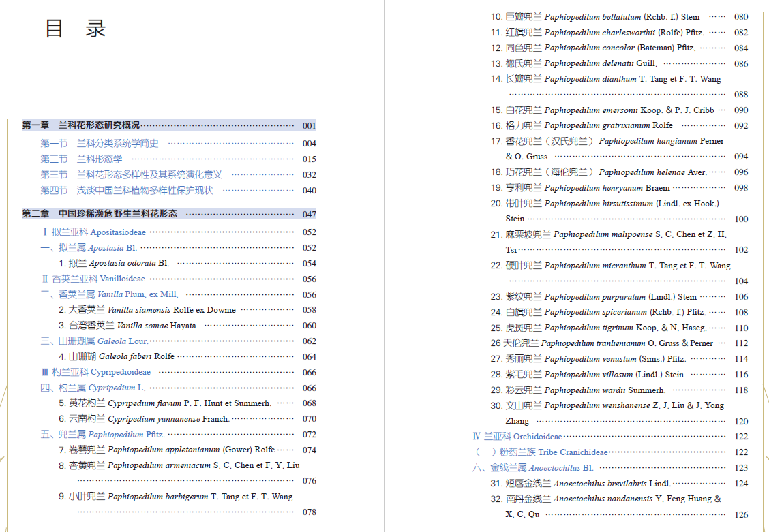The height and width of the screenshot is (532, 769).
Task: Select entry 1. 拟兰 Apostasia odorata
Action: tap(187, 264)
